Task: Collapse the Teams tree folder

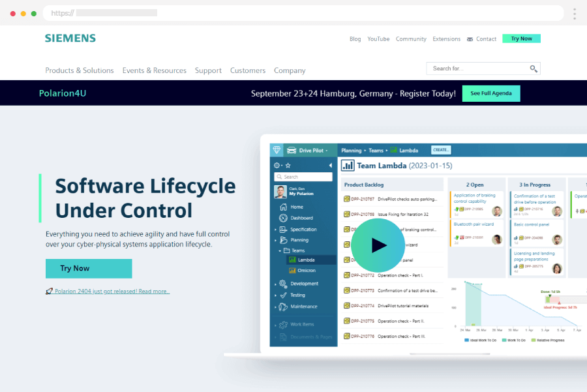Action: (279, 250)
